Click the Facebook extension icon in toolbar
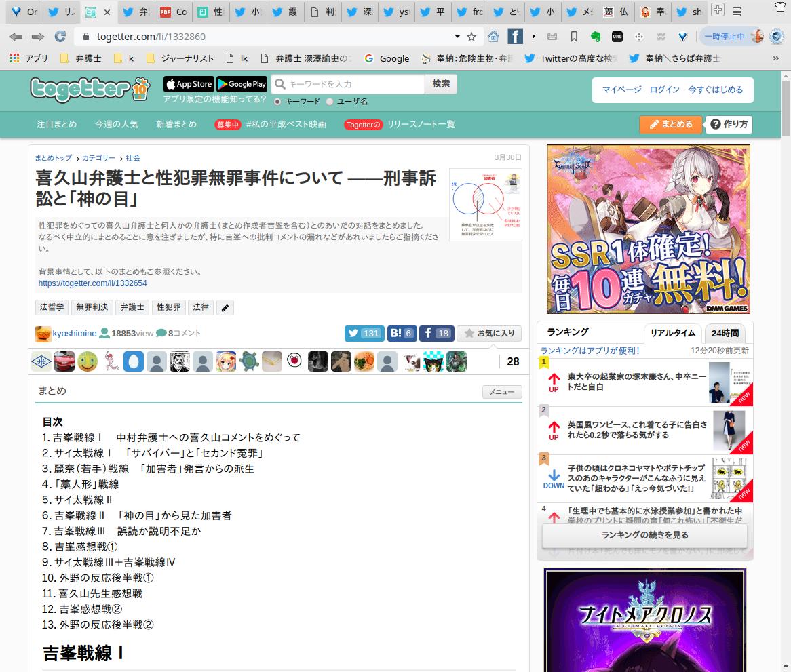This screenshot has width=791, height=672. (x=515, y=37)
